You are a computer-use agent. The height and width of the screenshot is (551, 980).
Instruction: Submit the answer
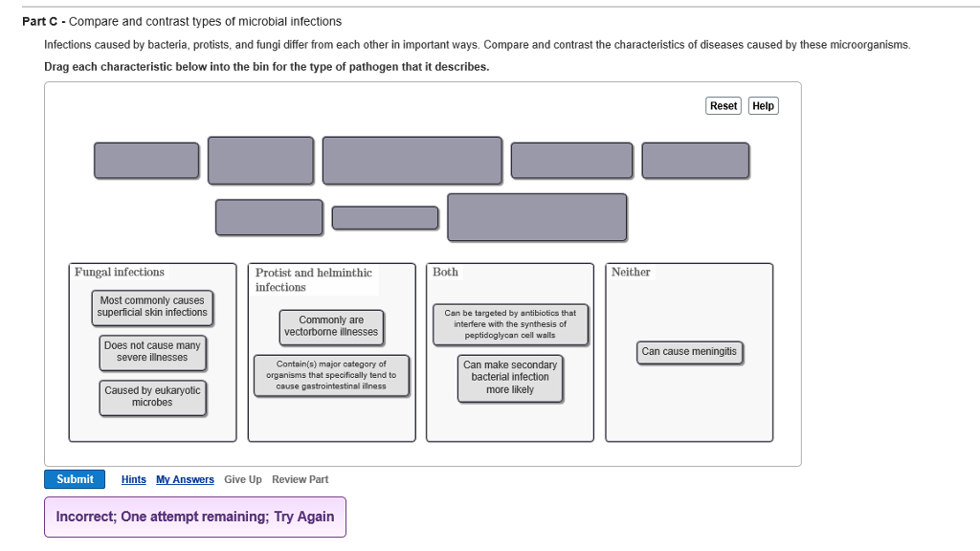tap(75, 479)
